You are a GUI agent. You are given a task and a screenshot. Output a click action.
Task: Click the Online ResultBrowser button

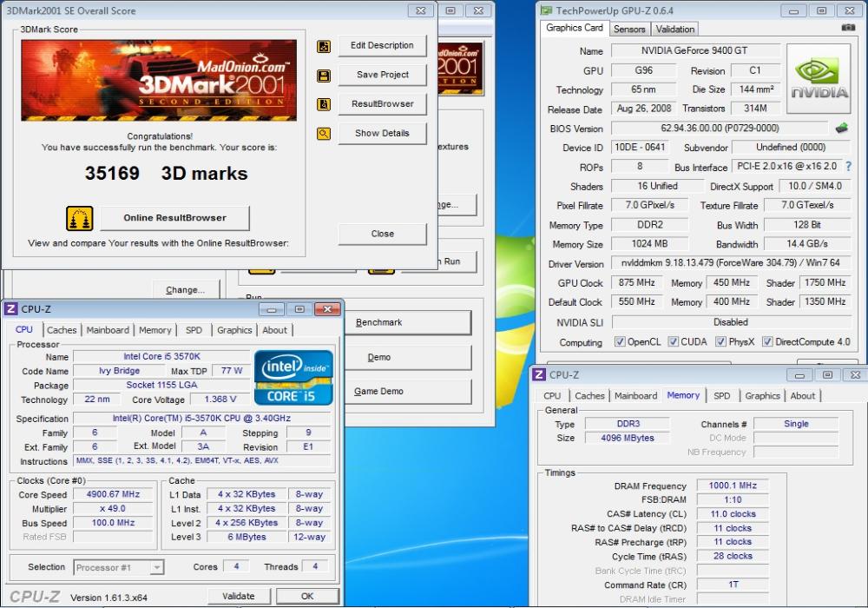[x=175, y=218]
